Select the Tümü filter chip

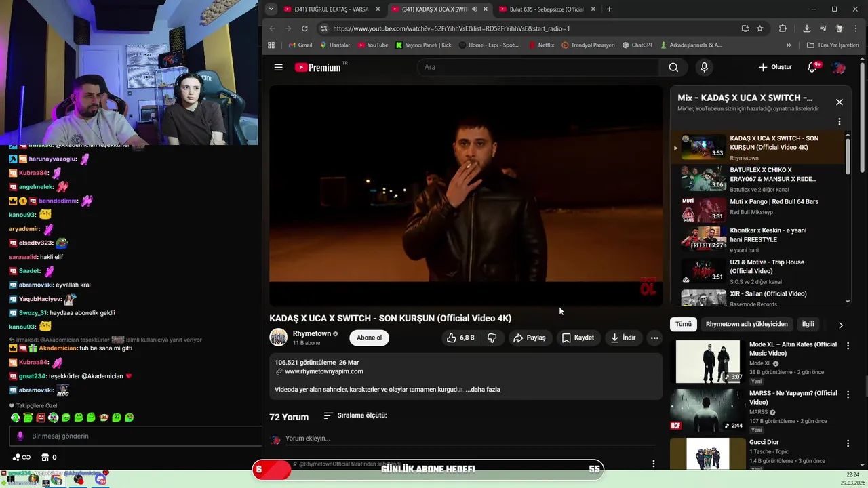(x=684, y=324)
